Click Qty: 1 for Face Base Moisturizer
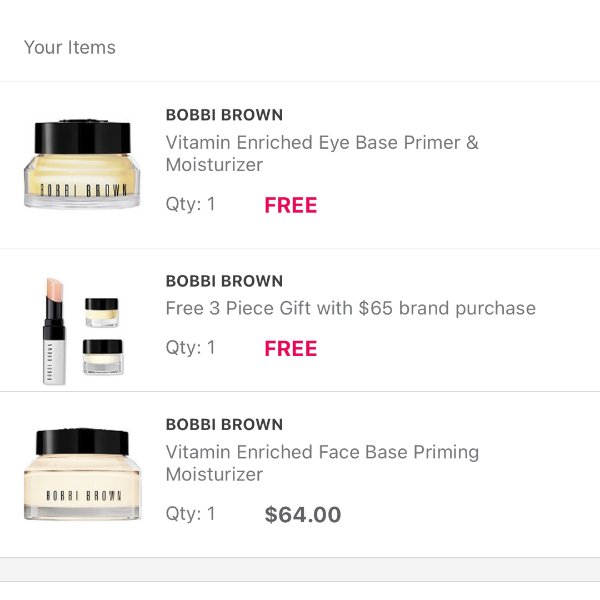Image resolution: width=600 pixels, height=600 pixels. 190,514
